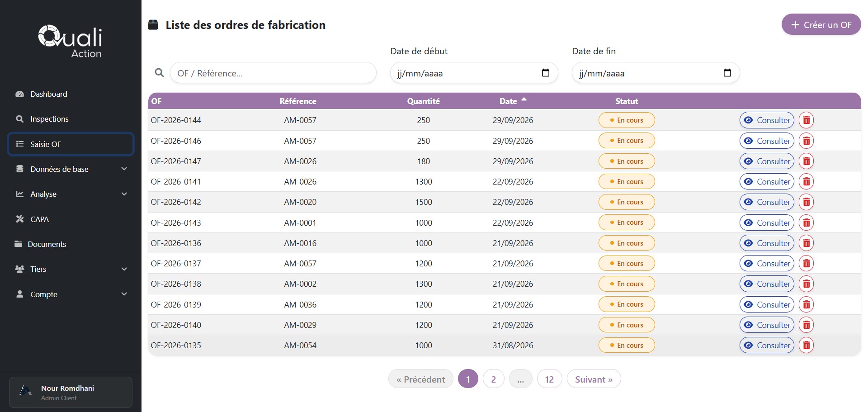This screenshot has width=868, height=412.
Task: Click reference AM-0057 in OF-2026-0137 row
Action: tap(300, 263)
